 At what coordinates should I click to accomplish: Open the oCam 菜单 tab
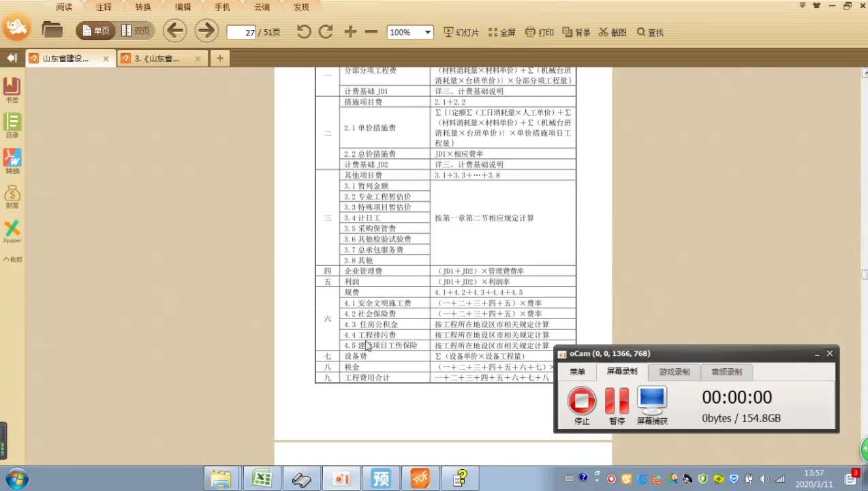(x=577, y=372)
